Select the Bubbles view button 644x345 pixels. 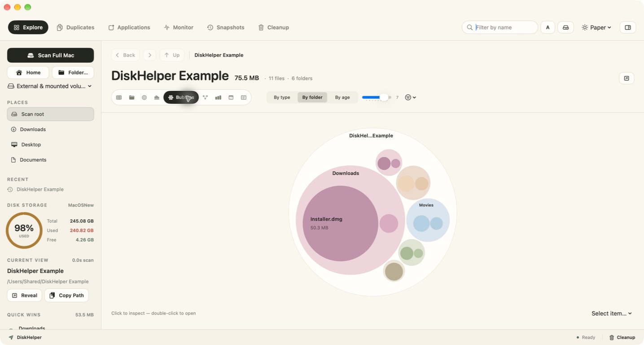coord(181,97)
